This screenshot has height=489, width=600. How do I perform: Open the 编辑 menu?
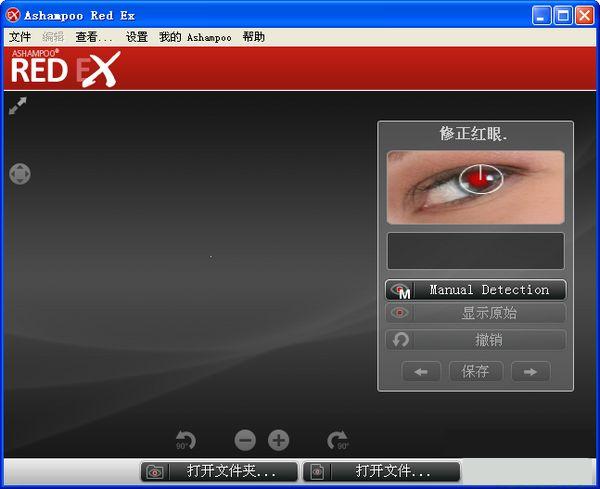(53, 37)
